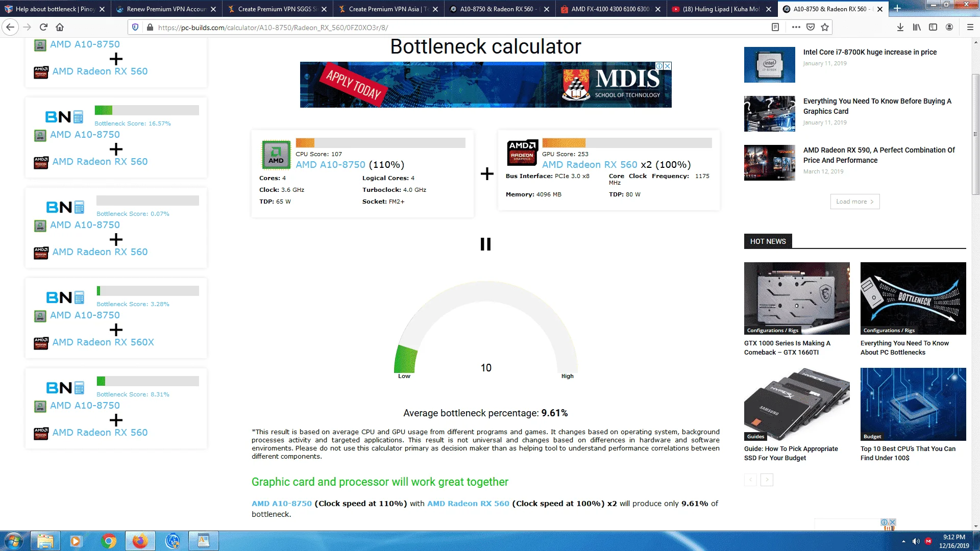Click BN calculator logo beside score 3.28%

click(65, 297)
